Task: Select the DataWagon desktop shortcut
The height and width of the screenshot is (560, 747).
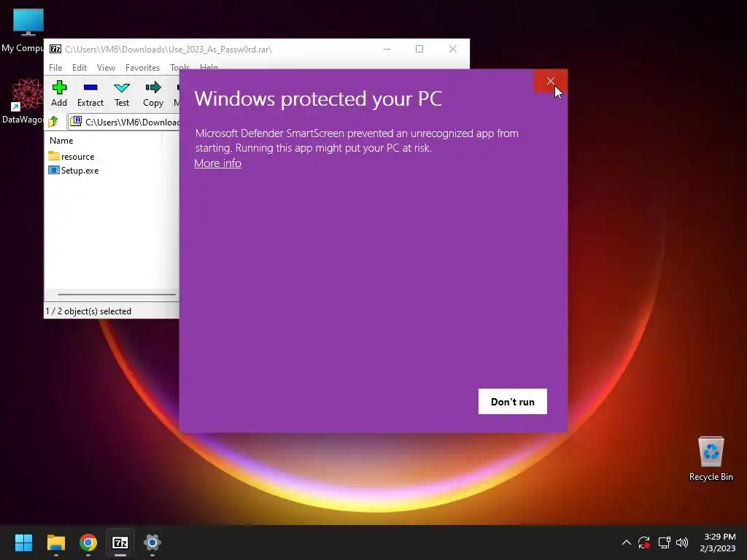Action: (x=23, y=101)
